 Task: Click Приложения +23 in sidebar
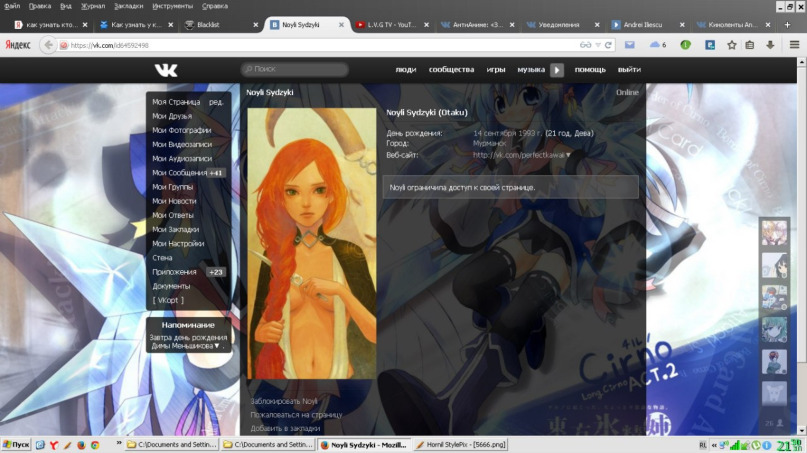(x=188, y=272)
